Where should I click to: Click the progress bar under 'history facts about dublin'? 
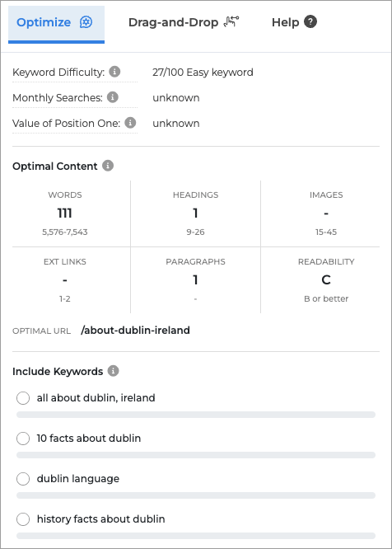(196, 535)
